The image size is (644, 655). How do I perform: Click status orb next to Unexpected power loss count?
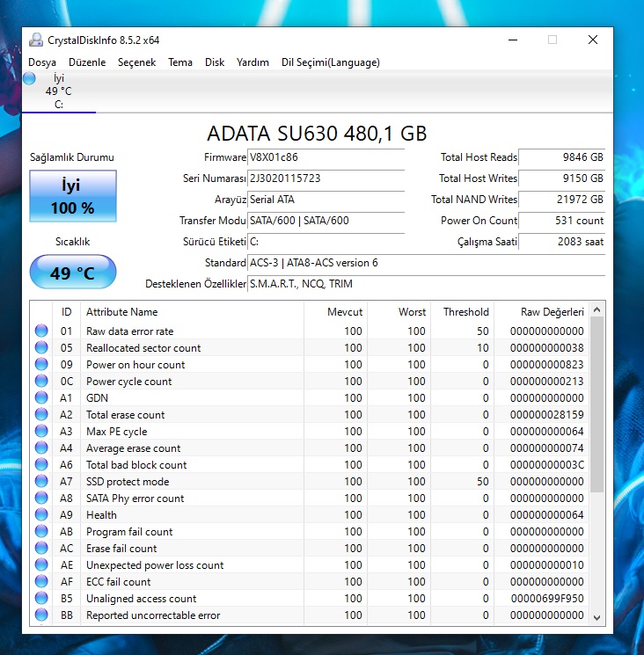tap(41, 565)
